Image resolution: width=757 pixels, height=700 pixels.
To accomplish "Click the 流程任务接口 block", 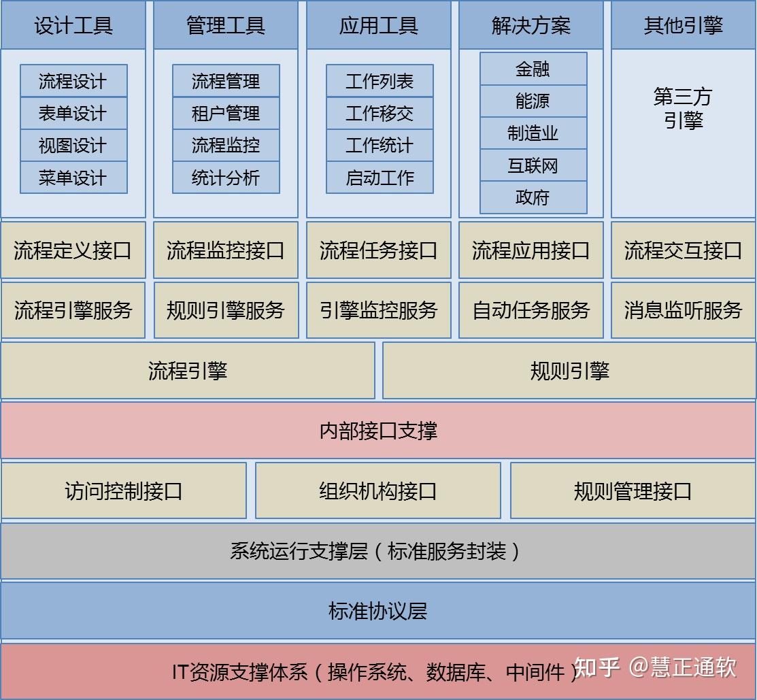I will (x=378, y=250).
